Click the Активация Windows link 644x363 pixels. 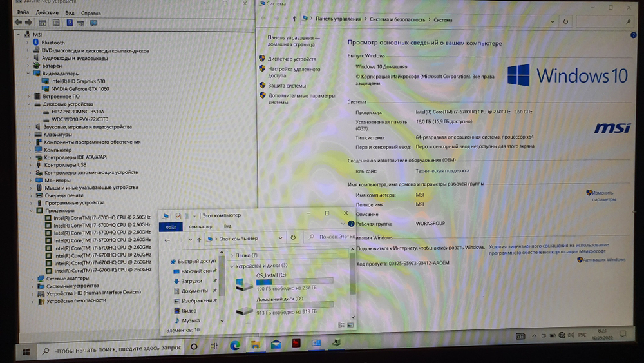pos(604,260)
